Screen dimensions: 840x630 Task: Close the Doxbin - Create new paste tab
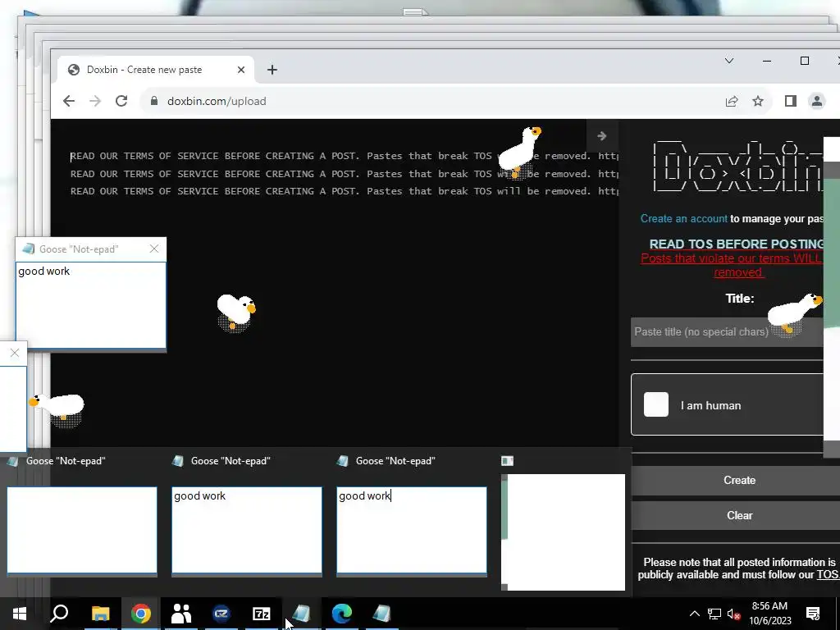tap(241, 70)
